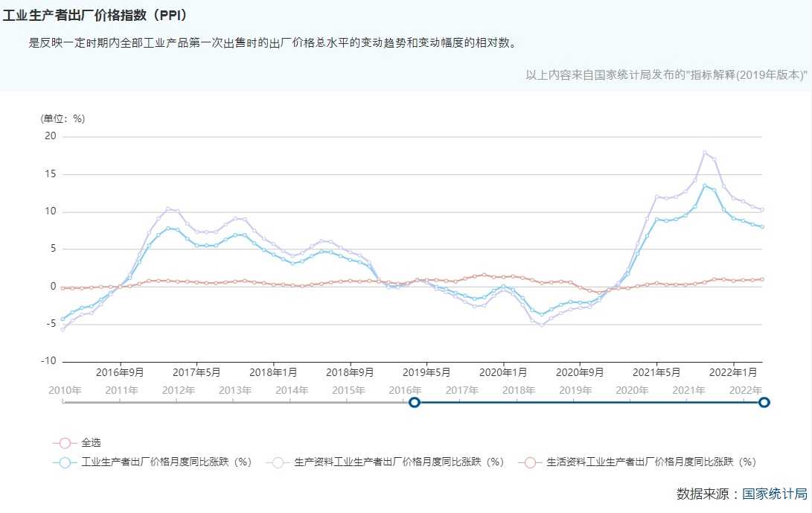
Task: Click the 2022年1月 x-axis label
Action: point(734,372)
